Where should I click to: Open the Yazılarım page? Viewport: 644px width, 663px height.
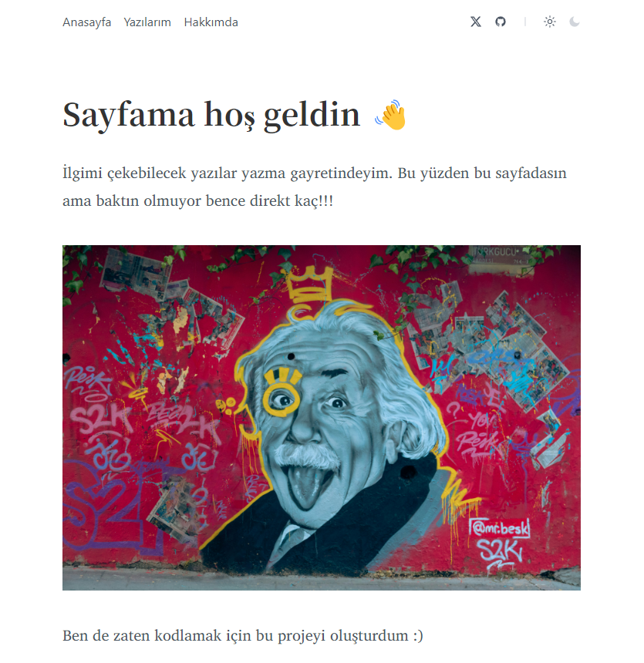(147, 22)
